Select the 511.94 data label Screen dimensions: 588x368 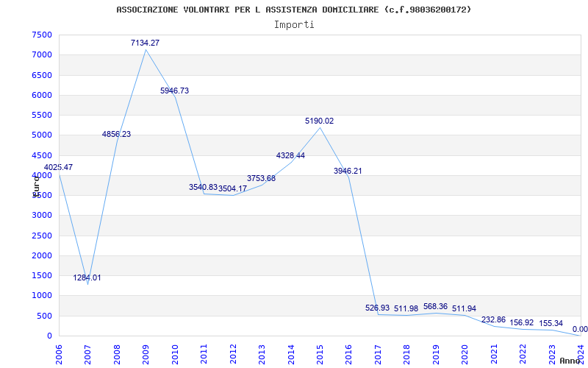[x=465, y=308]
